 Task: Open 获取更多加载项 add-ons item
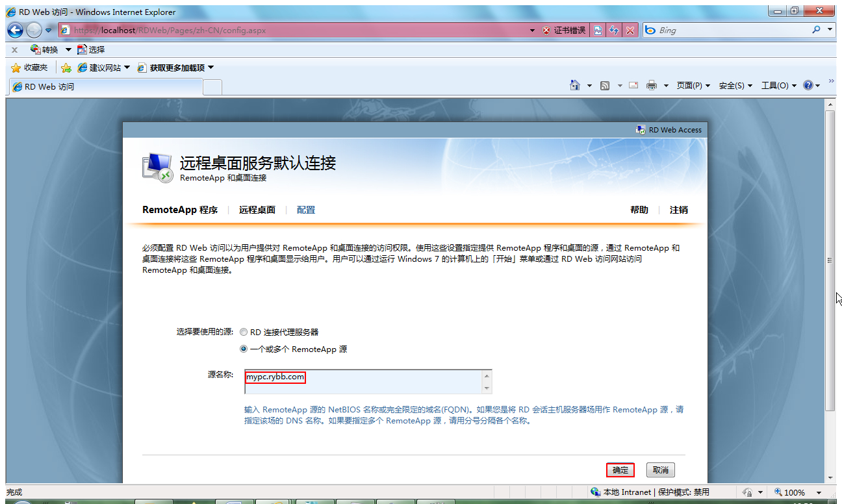[x=175, y=68]
